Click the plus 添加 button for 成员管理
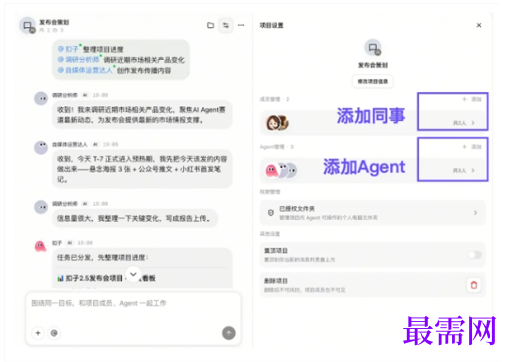This screenshot has width=515, height=362. (472, 99)
